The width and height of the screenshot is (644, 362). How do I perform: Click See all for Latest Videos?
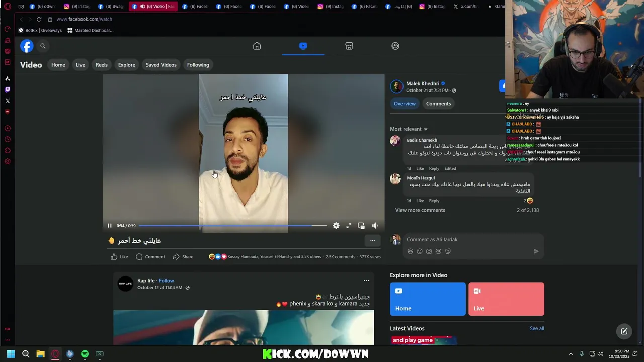(537, 329)
